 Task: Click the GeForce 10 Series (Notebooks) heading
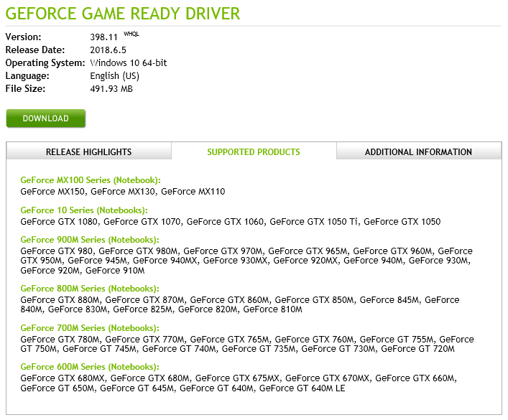tap(84, 210)
